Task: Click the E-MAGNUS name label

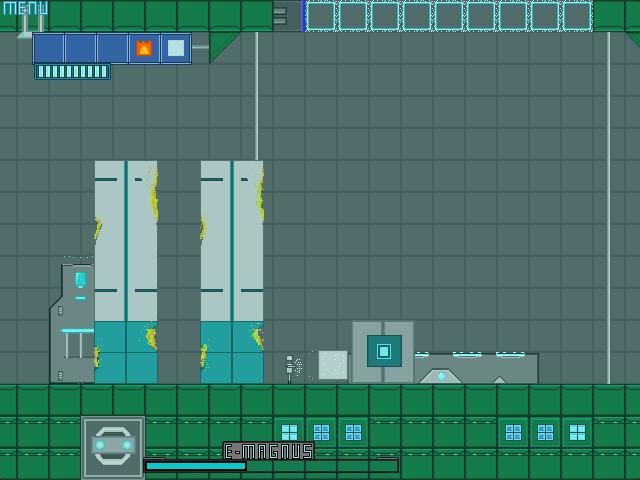Action: tap(269, 451)
